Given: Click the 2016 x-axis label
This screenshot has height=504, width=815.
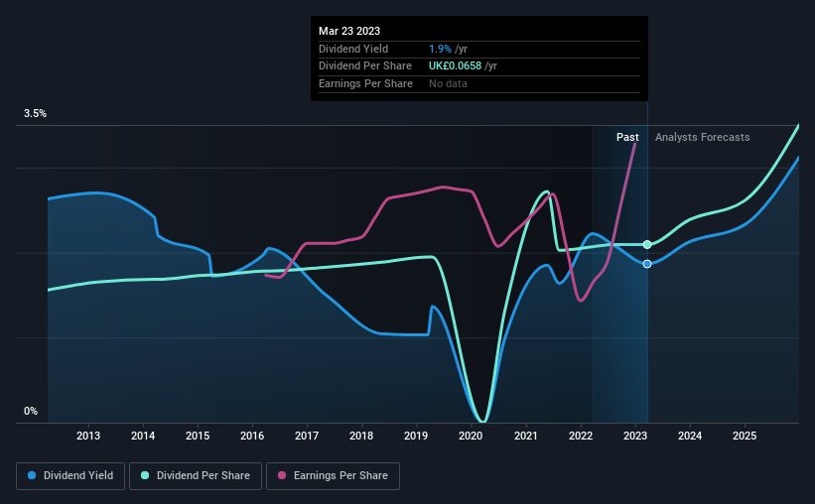Looking at the screenshot, I should pyautogui.click(x=252, y=436).
